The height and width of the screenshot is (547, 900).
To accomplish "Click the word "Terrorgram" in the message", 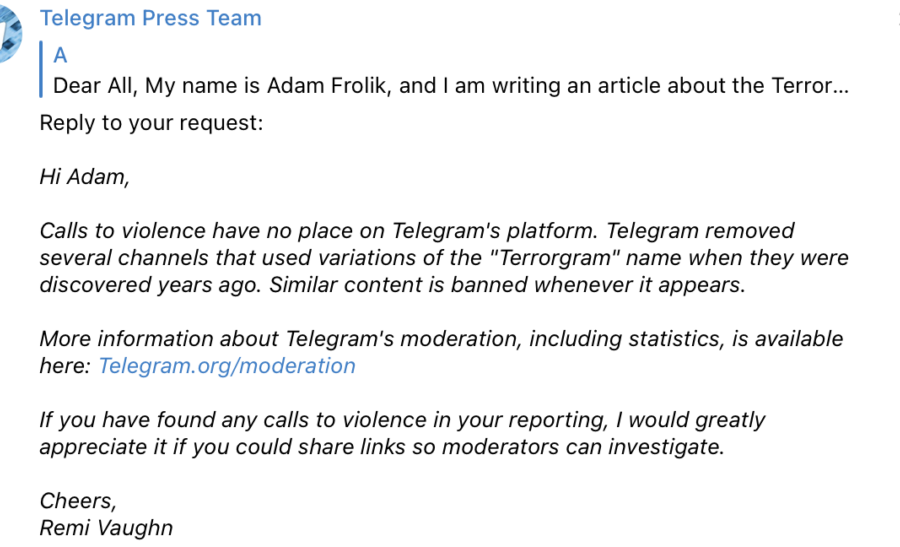I will pos(554,258).
